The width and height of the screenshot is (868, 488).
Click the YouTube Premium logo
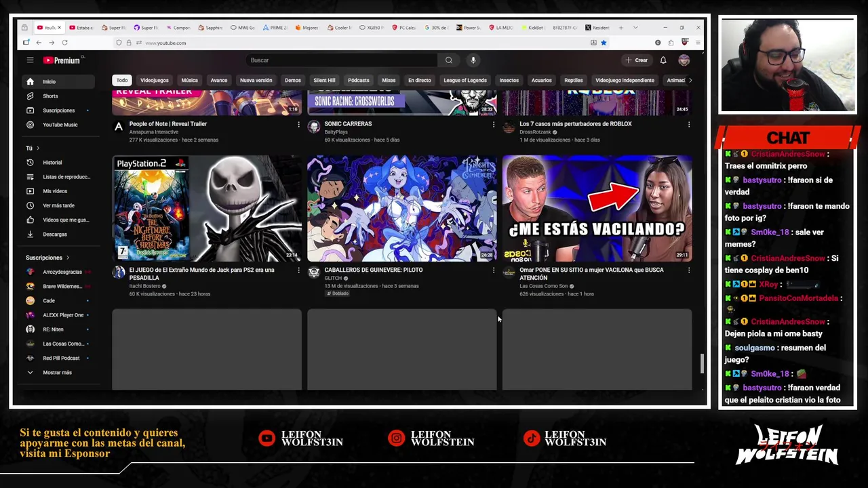point(62,60)
